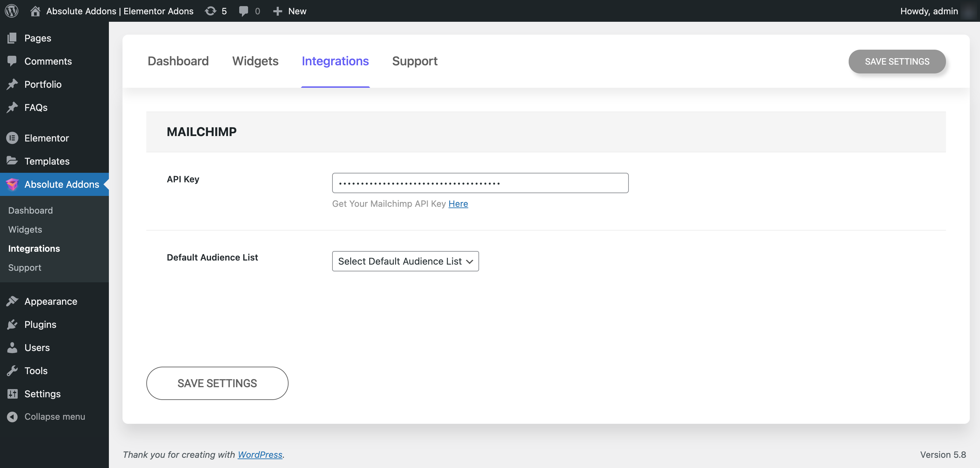The width and height of the screenshot is (980, 468).
Task: Open the Appearance menu label
Action: [51, 301]
